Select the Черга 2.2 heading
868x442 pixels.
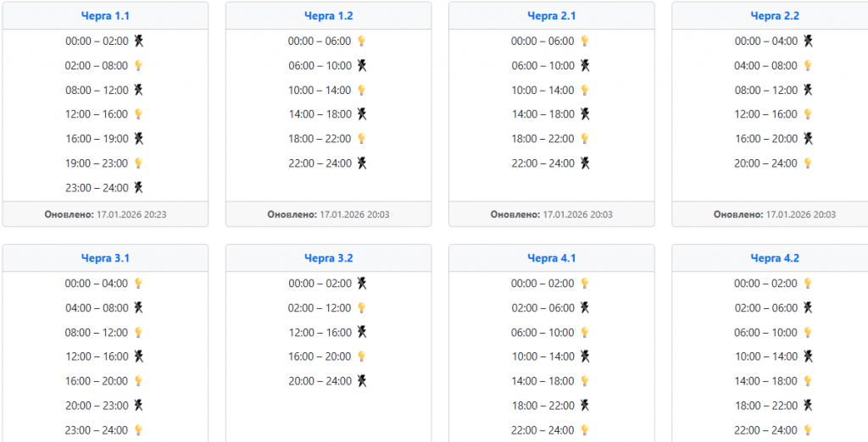tap(775, 15)
